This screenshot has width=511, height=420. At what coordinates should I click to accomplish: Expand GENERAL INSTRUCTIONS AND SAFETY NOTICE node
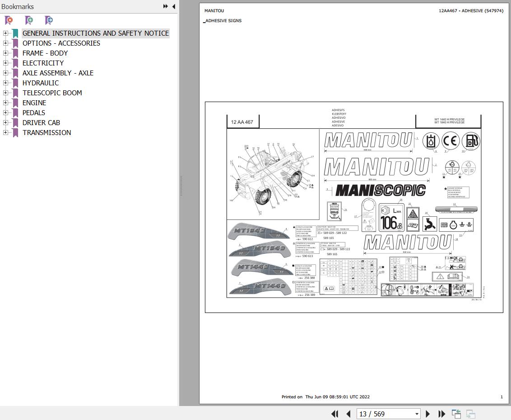5,33
